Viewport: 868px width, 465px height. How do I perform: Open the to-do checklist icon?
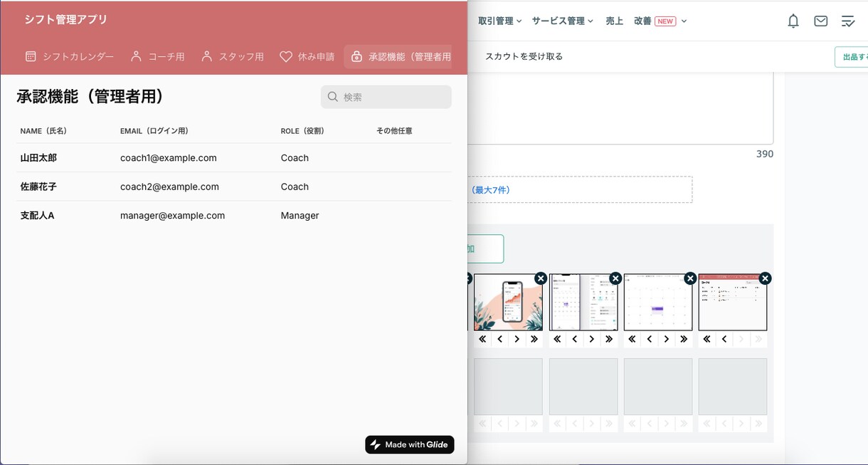point(847,21)
